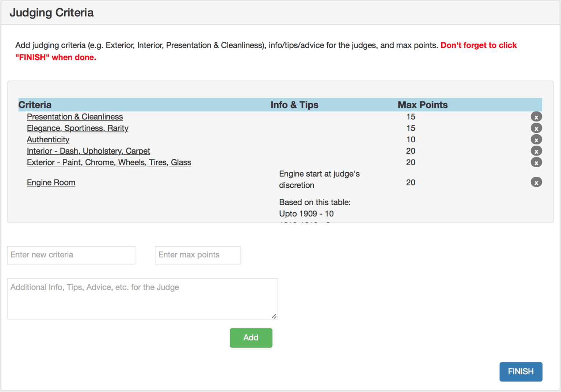Click the Criteria column header

[x=35, y=105]
